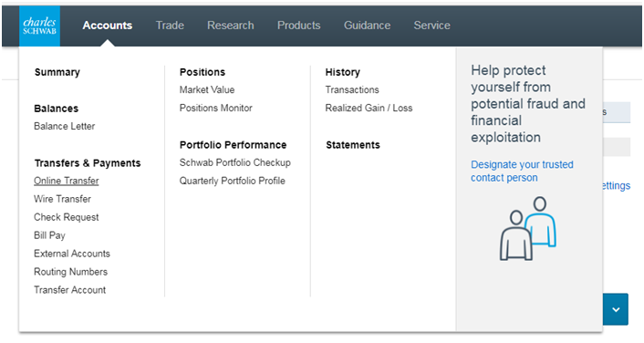Open the Trade menu
The width and height of the screenshot is (644, 343).
(170, 26)
